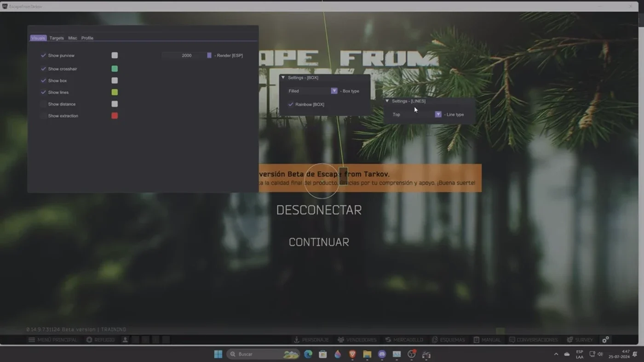Click the Render [ESP] 2000 value field
Screen dimensions: 644x362
click(x=187, y=55)
